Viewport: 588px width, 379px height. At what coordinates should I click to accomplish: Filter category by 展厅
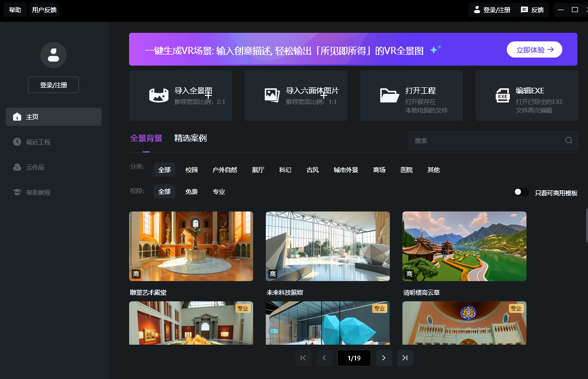[x=258, y=170]
